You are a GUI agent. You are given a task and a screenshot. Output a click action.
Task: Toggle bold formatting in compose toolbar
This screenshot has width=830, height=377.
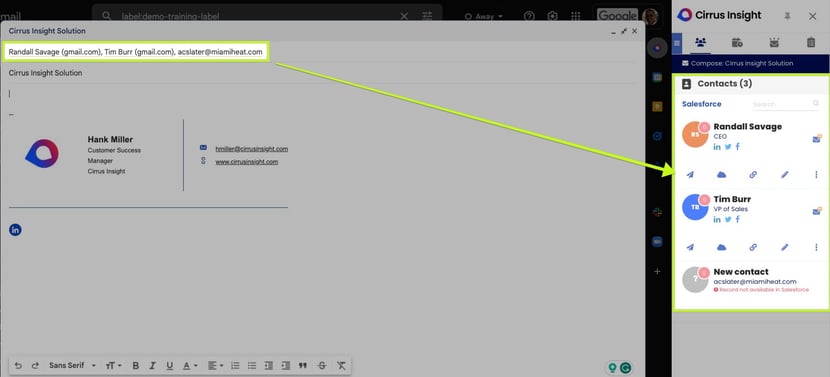point(136,365)
